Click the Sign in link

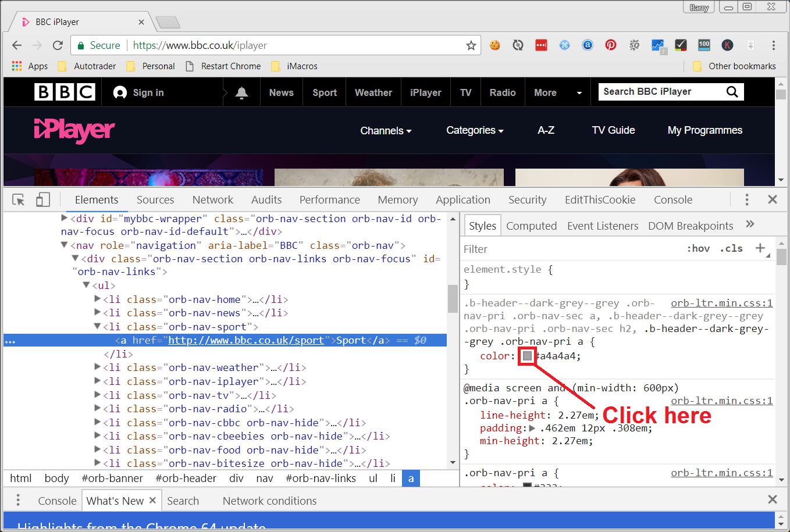[x=138, y=92]
